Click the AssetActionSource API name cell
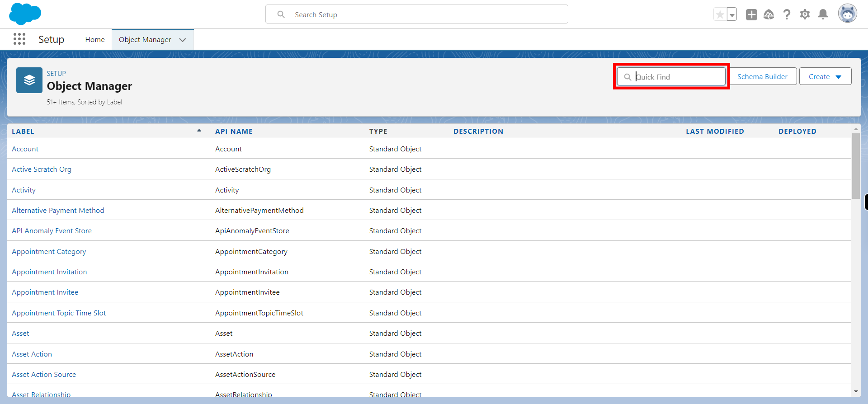This screenshot has width=868, height=404. click(245, 374)
